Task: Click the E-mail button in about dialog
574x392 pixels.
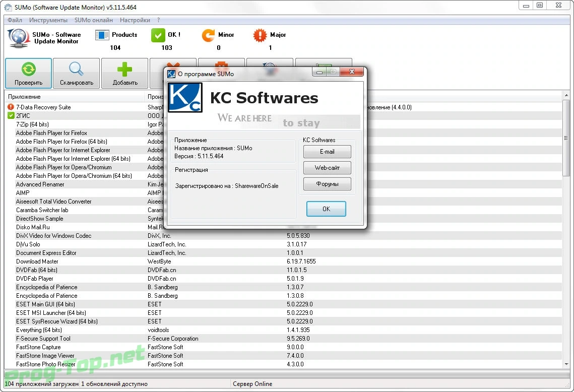Action: pyautogui.click(x=327, y=152)
